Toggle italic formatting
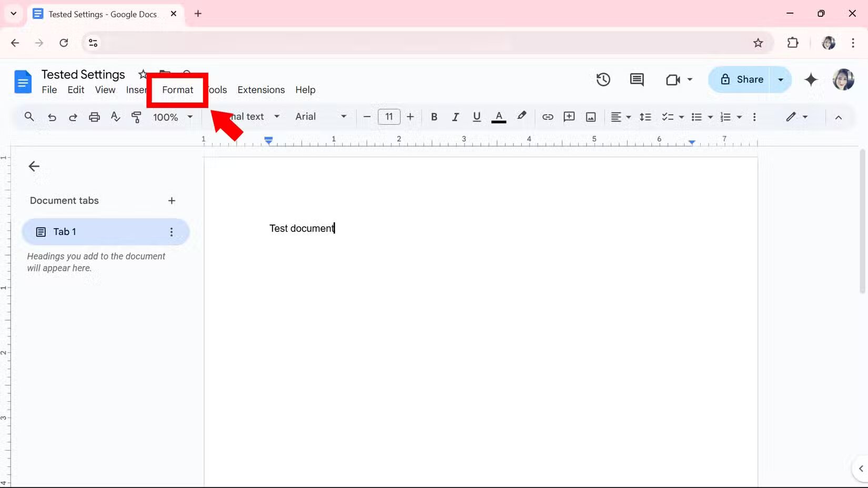The height and width of the screenshot is (488, 868). 456,117
